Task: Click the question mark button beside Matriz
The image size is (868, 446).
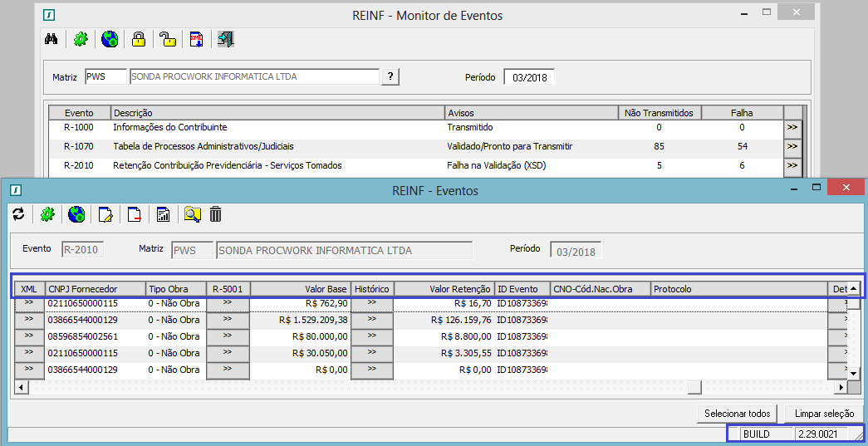Action: [x=391, y=76]
